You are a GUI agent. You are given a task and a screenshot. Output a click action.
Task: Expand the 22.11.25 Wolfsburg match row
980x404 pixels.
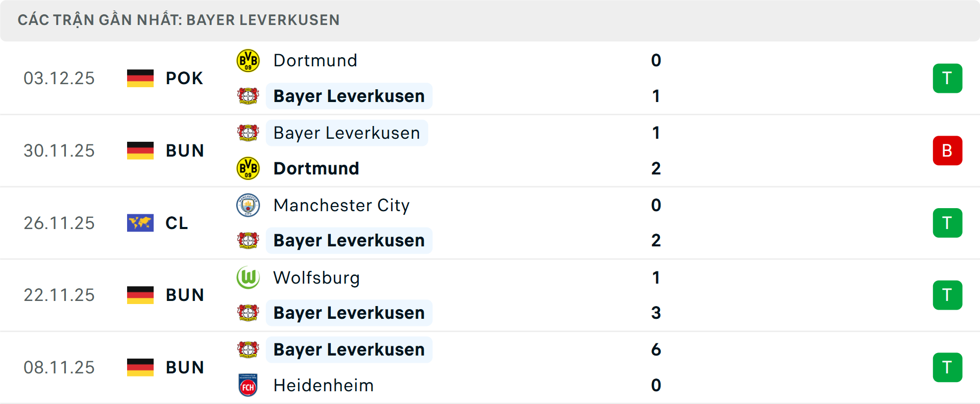click(x=510, y=295)
